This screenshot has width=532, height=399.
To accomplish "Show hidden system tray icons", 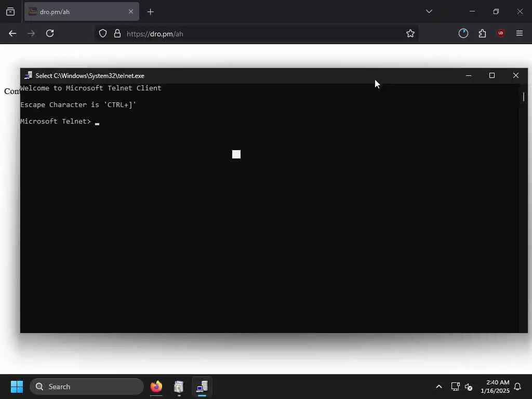I will tap(438, 387).
